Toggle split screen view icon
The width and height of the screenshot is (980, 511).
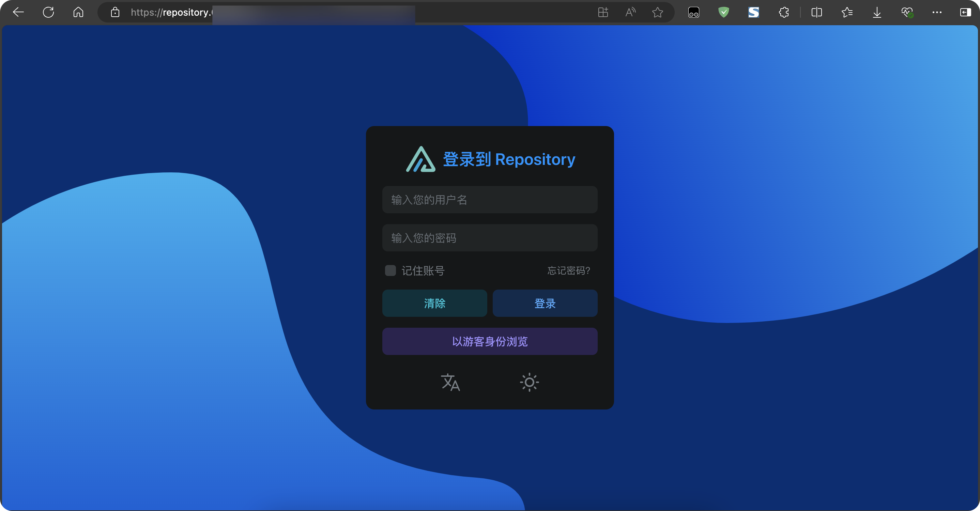point(816,12)
